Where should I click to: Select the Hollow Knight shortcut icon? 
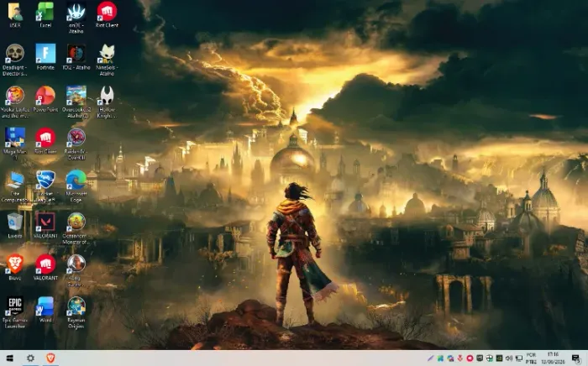(107, 102)
